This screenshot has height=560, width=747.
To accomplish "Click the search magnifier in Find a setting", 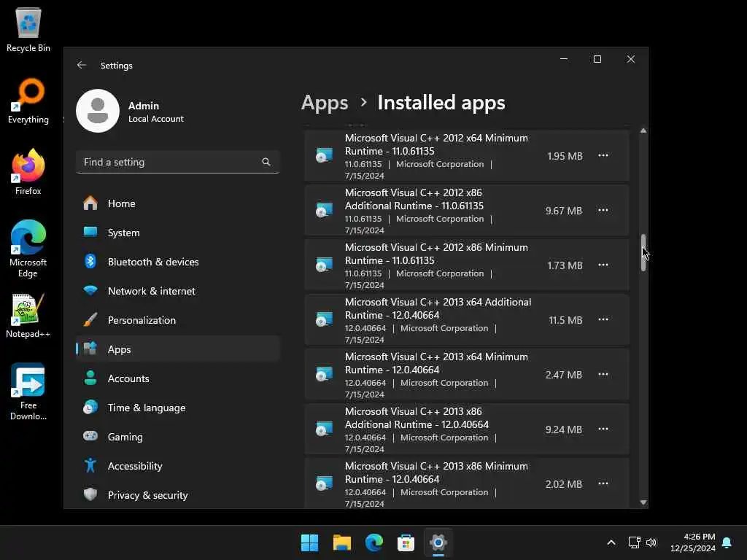I will (x=266, y=162).
